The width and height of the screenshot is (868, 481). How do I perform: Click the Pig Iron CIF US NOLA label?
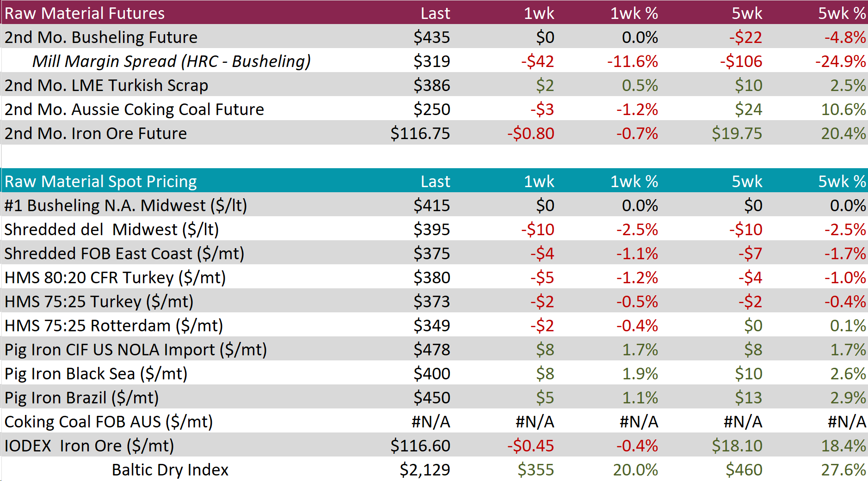coord(135,350)
